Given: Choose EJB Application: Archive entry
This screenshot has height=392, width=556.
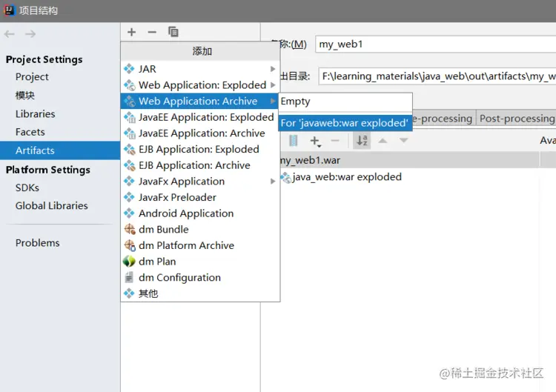Looking at the screenshot, I should pos(199,165).
